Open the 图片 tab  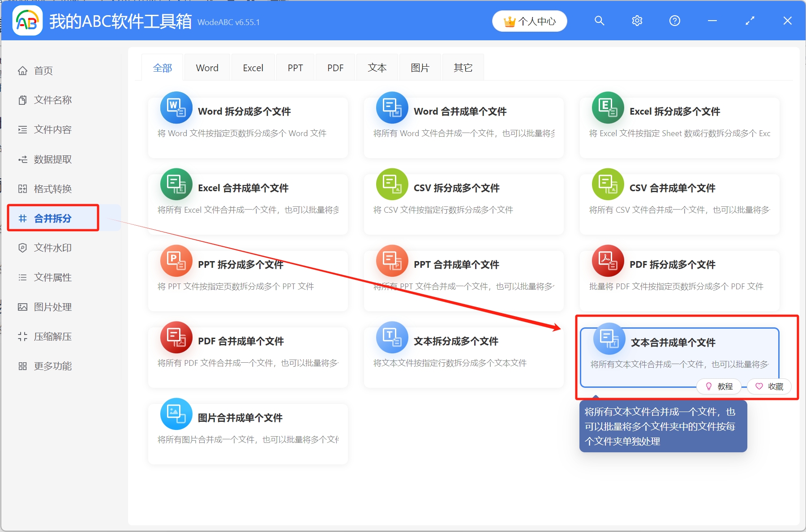[420, 67]
